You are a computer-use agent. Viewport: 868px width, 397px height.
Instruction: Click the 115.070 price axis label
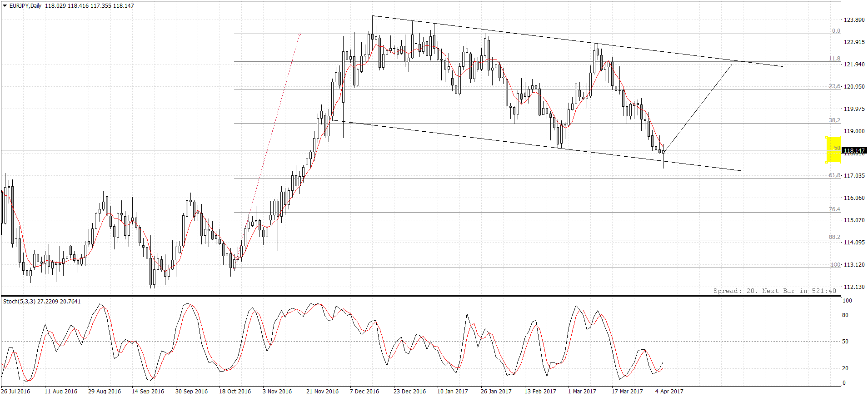[854, 220]
